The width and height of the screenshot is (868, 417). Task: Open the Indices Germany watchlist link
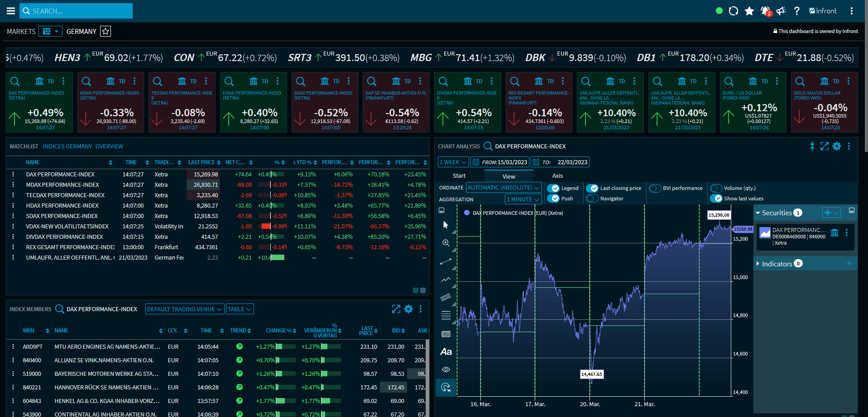[x=67, y=147]
